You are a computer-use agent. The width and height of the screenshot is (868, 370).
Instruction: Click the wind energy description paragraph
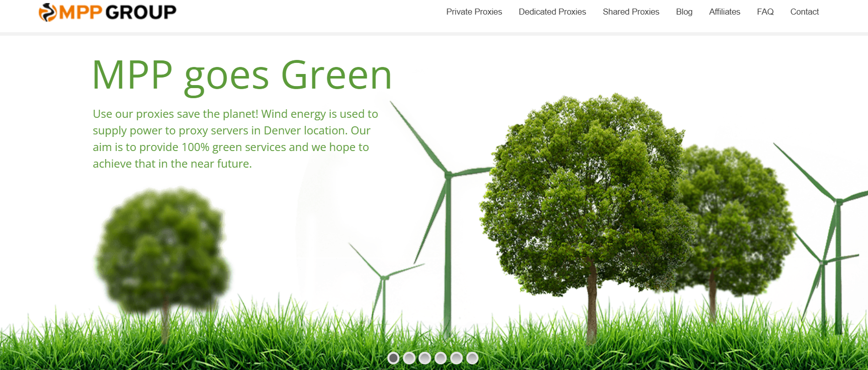235,138
